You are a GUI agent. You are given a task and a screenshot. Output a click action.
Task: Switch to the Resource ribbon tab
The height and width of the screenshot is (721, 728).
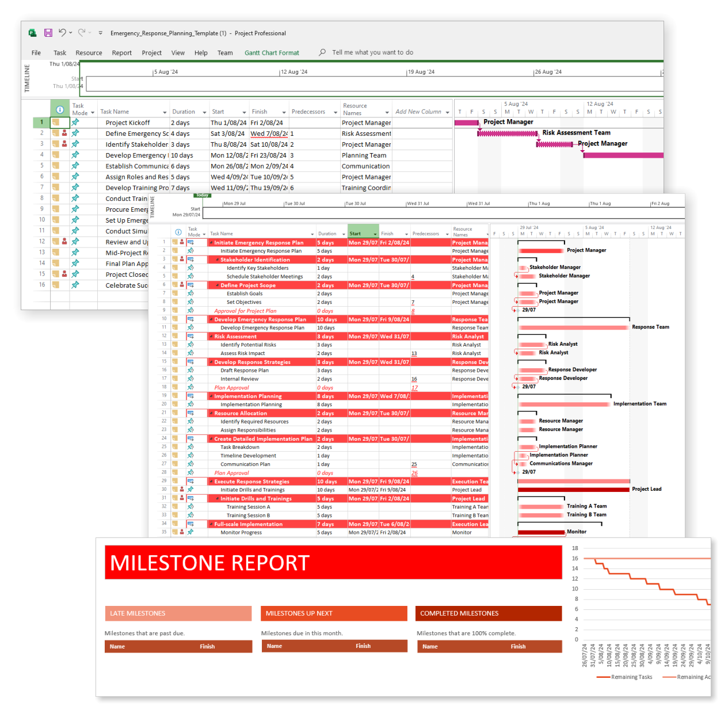89,53
